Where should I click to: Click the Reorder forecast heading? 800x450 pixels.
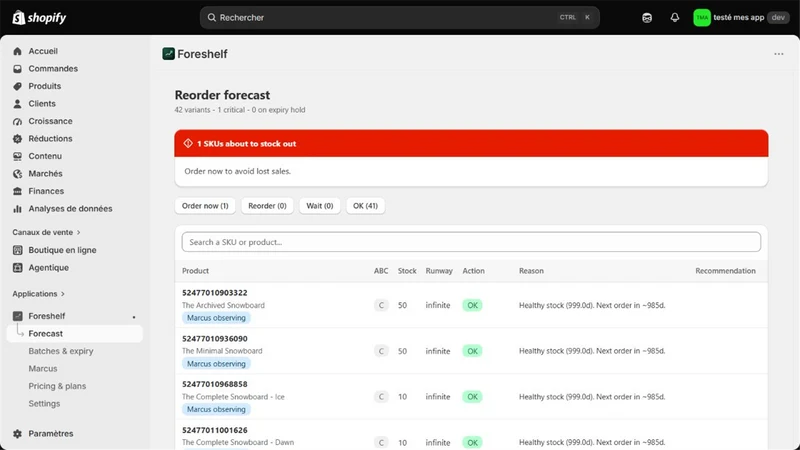coord(222,95)
